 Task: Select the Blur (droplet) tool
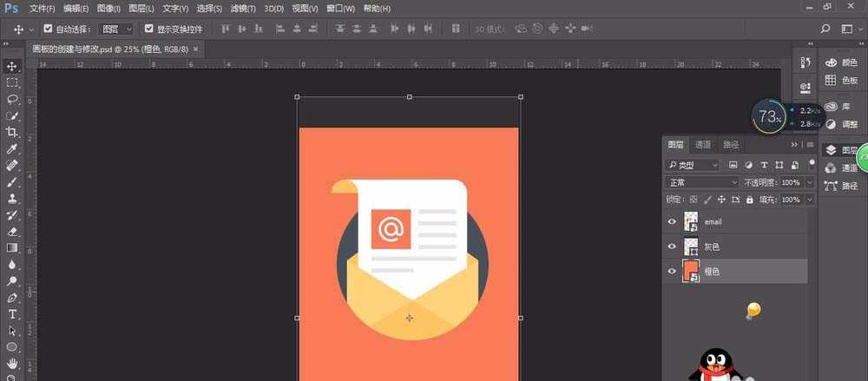click(11, 264)
